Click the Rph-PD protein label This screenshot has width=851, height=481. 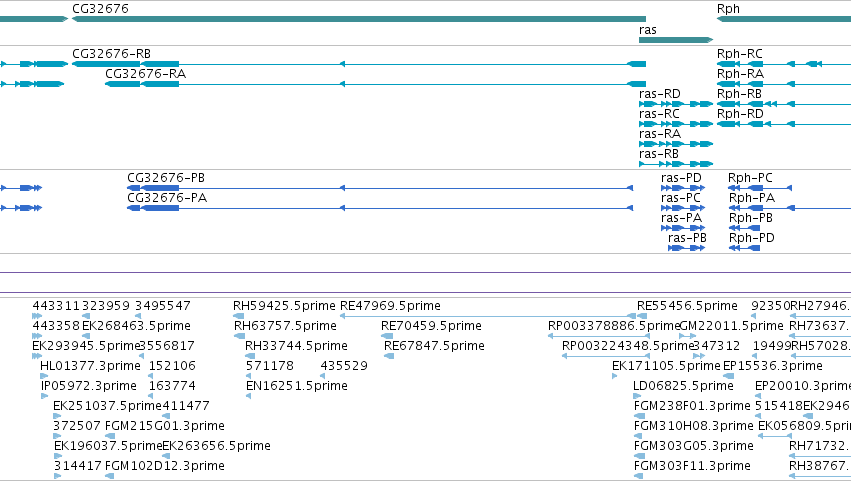752,238
